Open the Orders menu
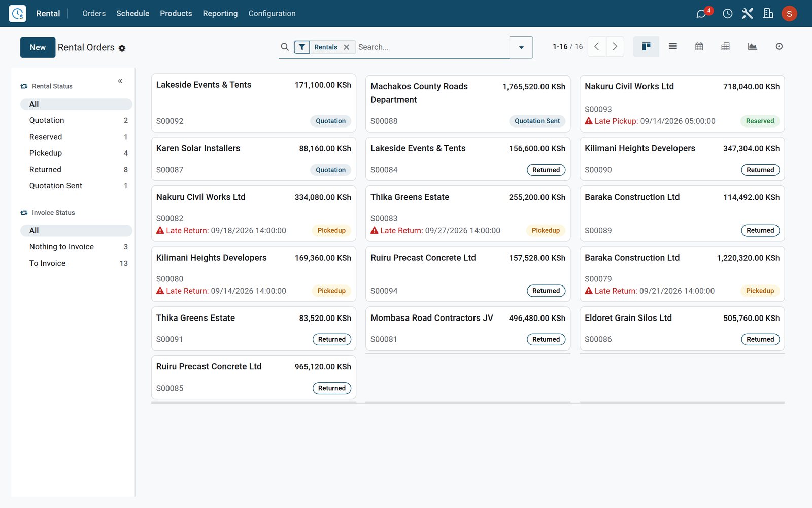 tap(94, 14)
